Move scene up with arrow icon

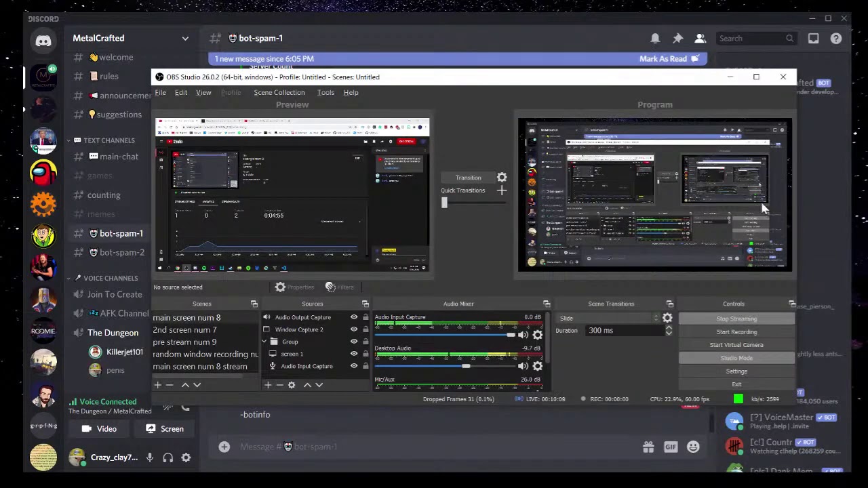click(x=184, y=385)
